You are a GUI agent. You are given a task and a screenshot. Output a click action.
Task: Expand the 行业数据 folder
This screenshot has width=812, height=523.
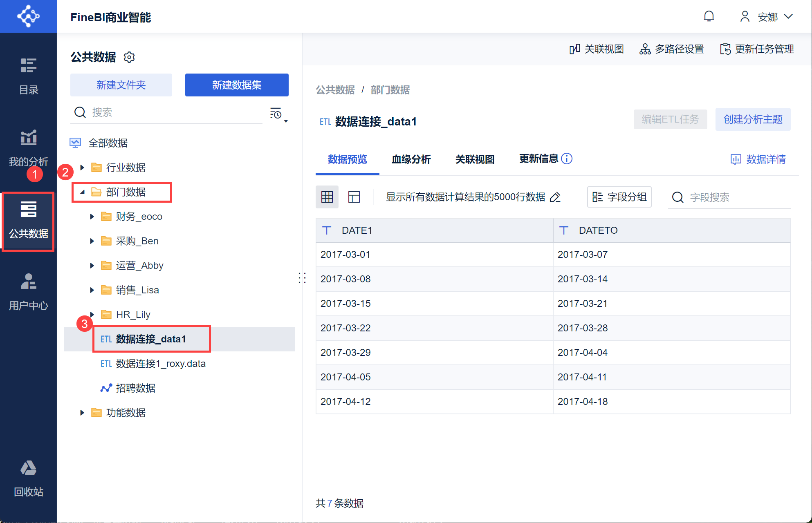click(x=82, y=168)
